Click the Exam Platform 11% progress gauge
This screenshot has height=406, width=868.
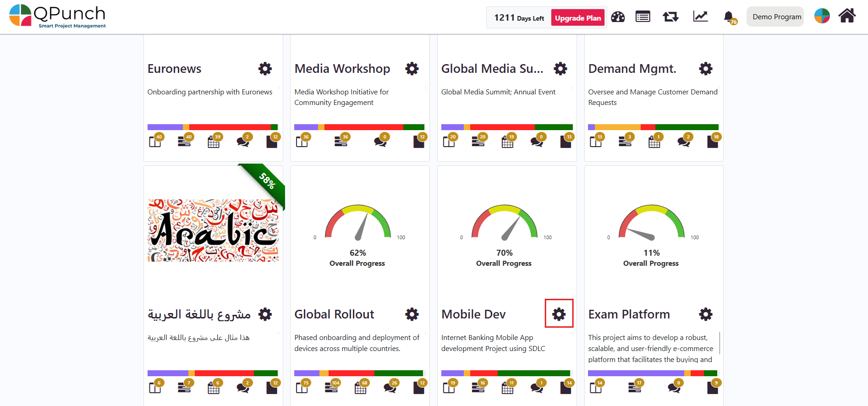coord(651,225)
